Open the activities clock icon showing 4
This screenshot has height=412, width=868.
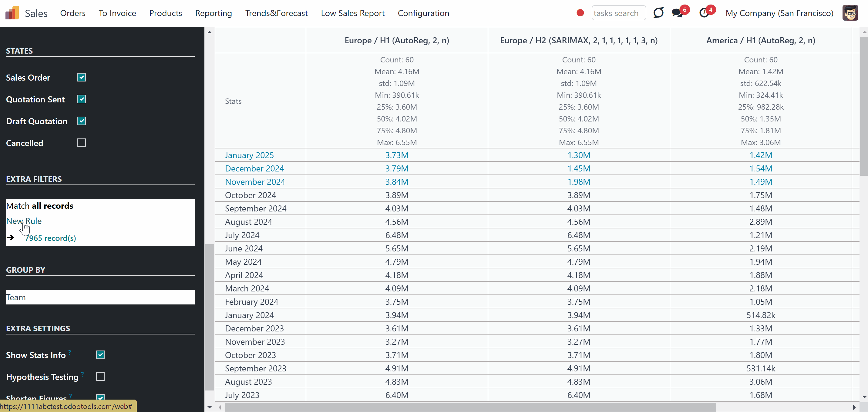point(704,13)
